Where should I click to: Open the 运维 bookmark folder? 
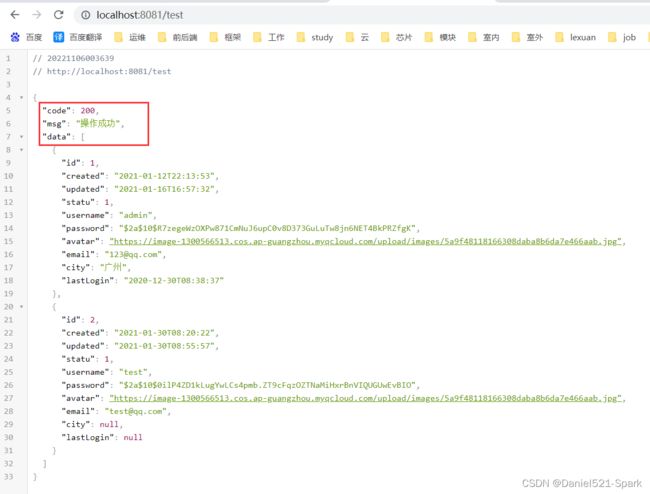tap(130, 37)
